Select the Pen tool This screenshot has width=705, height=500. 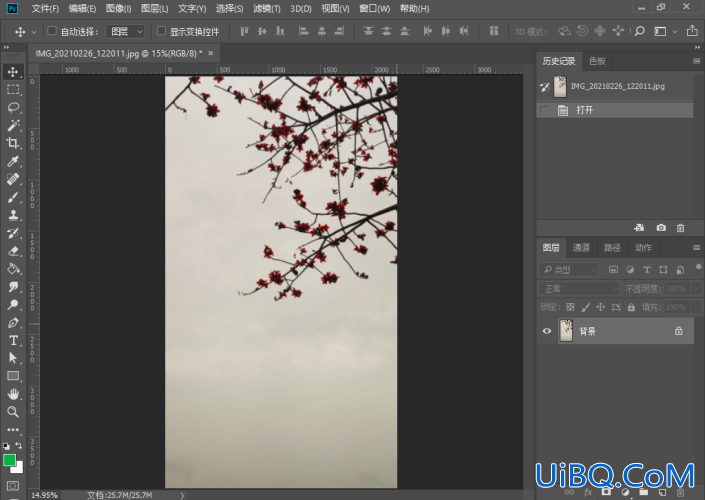tap(13, 322)
